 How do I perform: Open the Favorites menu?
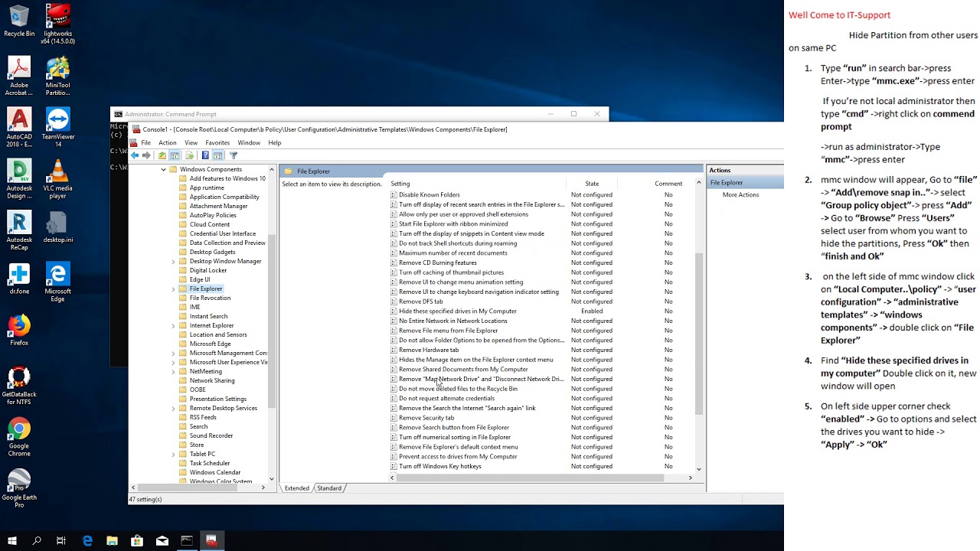tap(217, 142)
